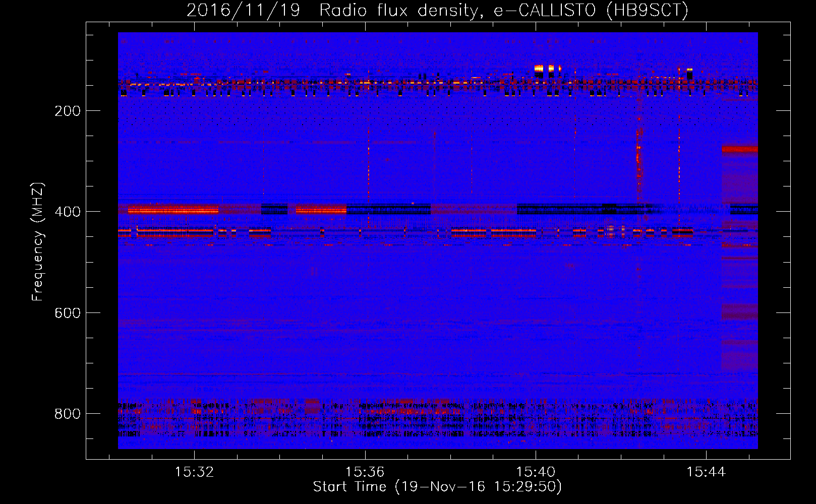
Task: Click the 400 frequency tick label
Action: point(68,212)
